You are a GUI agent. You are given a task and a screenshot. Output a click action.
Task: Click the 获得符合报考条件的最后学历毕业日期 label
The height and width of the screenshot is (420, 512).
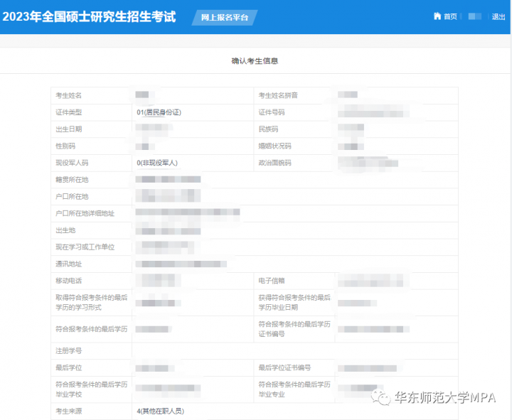tap(294, 303)
